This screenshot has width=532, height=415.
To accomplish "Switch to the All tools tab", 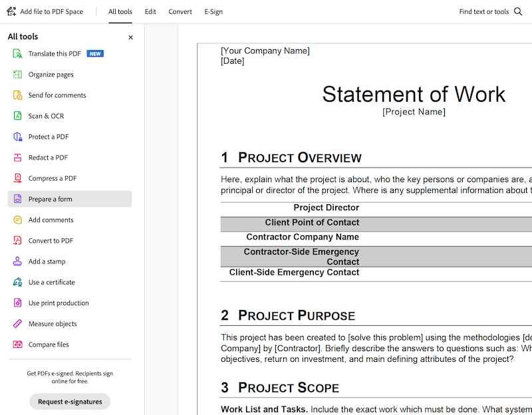I will (x=120, y=11).
